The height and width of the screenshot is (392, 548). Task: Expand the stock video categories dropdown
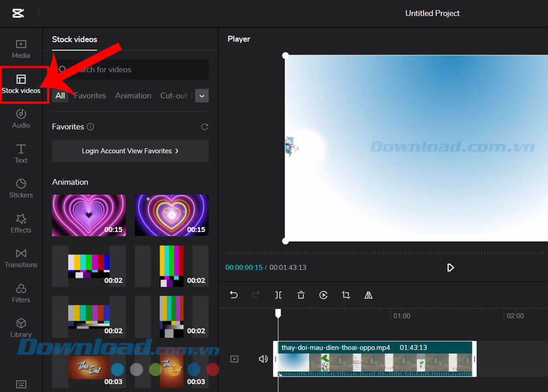click(201, 95)
